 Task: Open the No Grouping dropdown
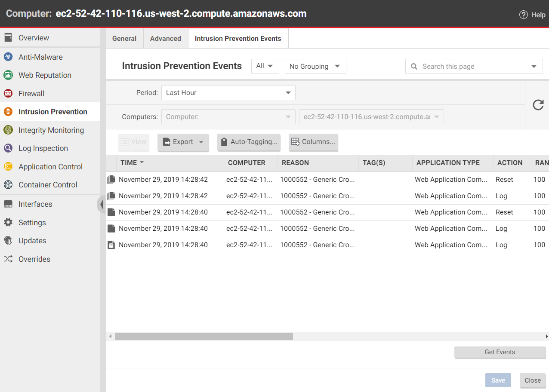315,67
